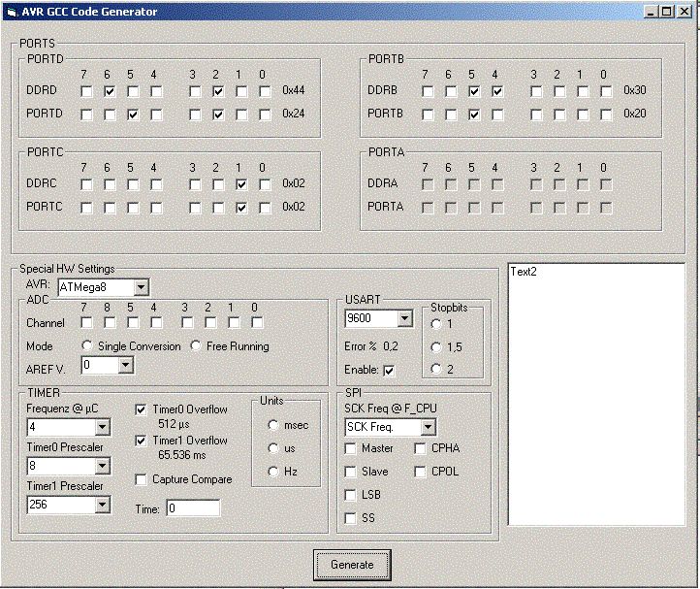The height and width of the screenshot is (589, 700).
Task: Expand the Timer1 Prescaler dropdown showing 256
Action: pyautogui.click(x=102, y=505)
